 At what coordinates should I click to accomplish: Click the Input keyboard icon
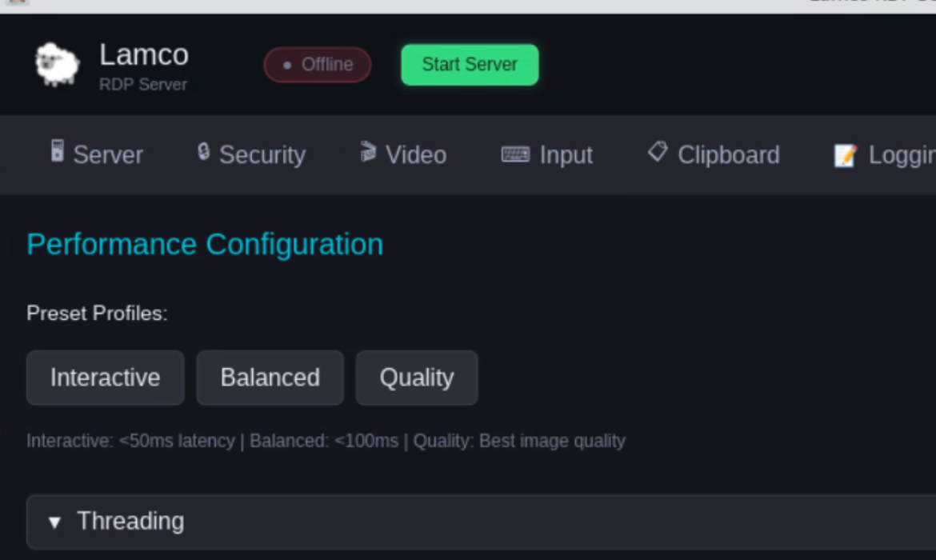(515, 154)
